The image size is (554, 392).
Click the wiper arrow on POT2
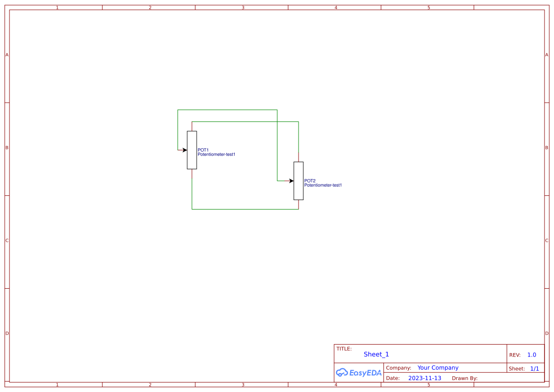pyautogui.click(x=290, y=181)
